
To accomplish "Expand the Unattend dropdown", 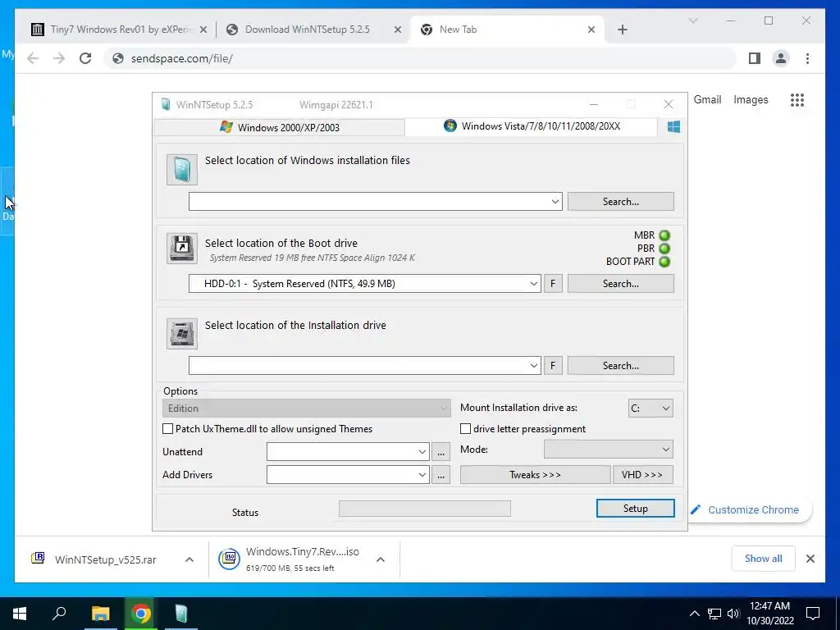I will click(x=422, y=452).
